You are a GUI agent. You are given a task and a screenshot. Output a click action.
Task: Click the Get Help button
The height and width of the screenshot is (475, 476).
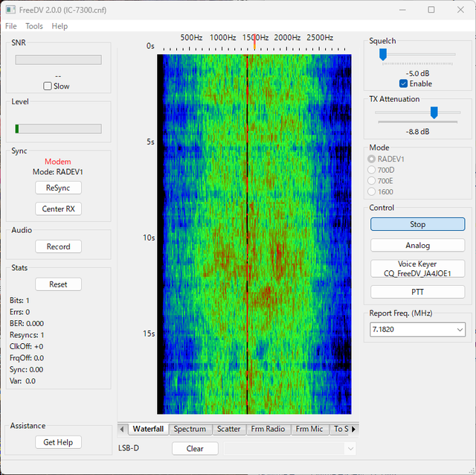pos(58,442)
